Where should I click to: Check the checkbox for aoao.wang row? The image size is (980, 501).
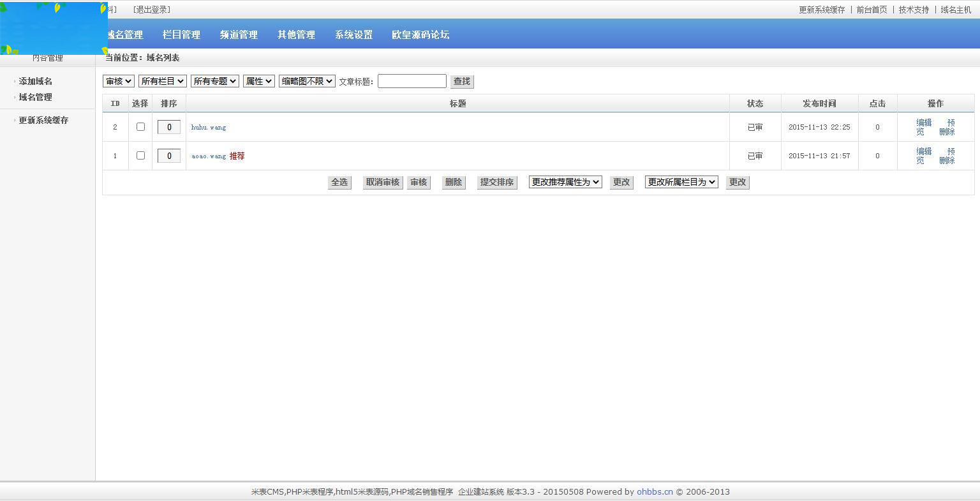[140, 155]
